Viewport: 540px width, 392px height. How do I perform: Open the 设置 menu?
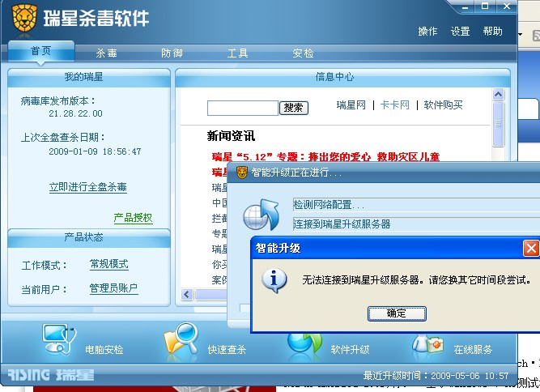point(460,32)
